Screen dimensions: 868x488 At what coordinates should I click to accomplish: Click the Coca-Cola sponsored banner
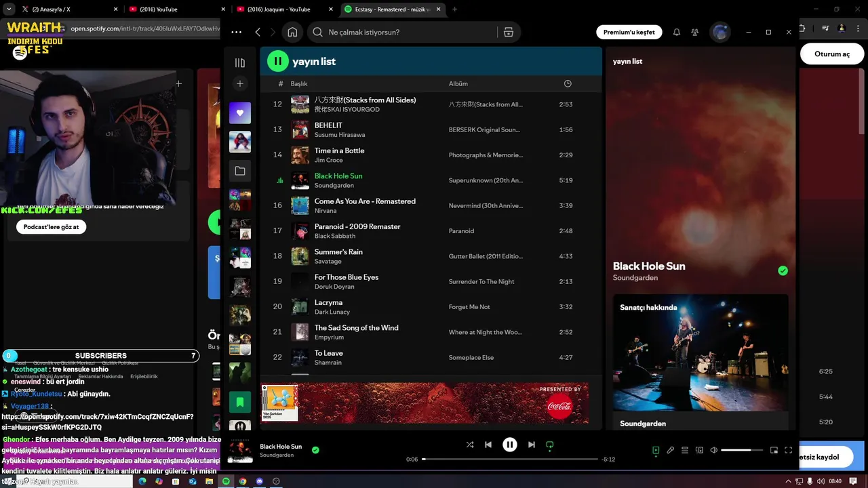click(425, 403)
